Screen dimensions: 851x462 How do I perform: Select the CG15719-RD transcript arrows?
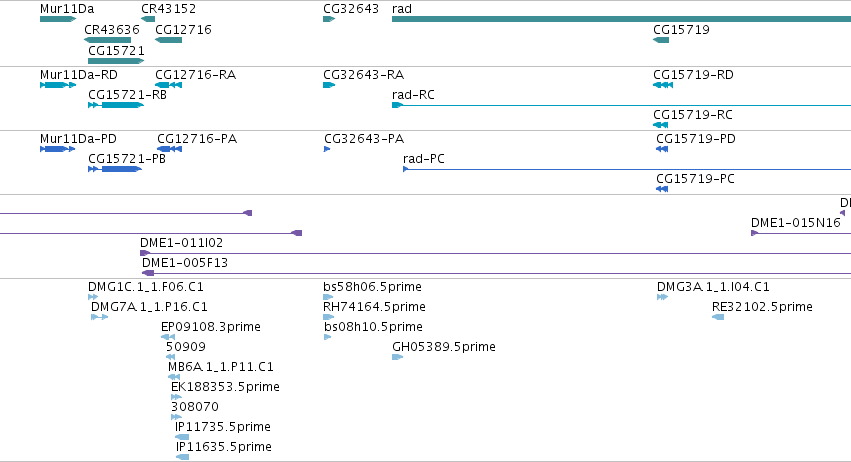(x=663, y=85)
